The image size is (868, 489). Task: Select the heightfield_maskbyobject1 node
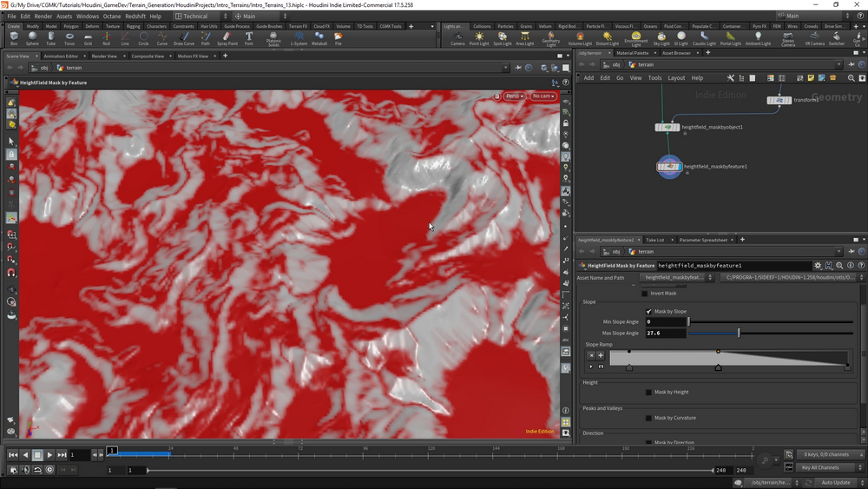pyautogui.click(x=667, y=128)
